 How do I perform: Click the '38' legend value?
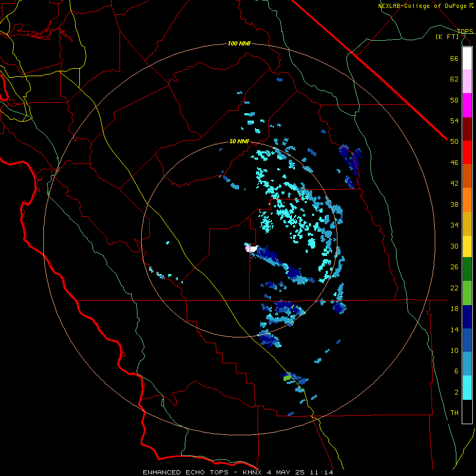tap(454, 204)
